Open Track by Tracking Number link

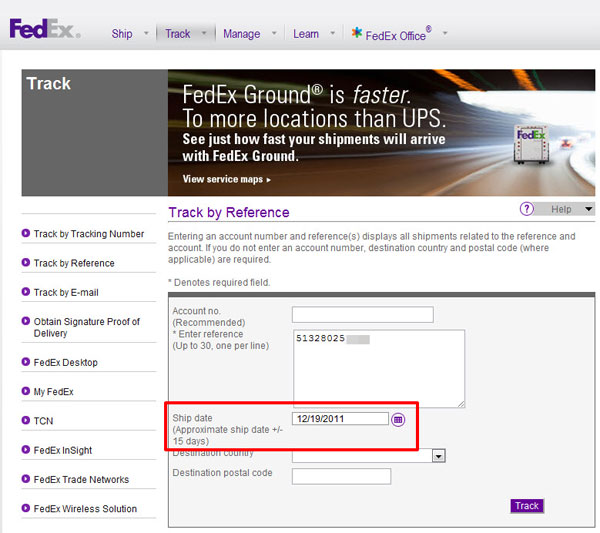(x=89, y=233)
